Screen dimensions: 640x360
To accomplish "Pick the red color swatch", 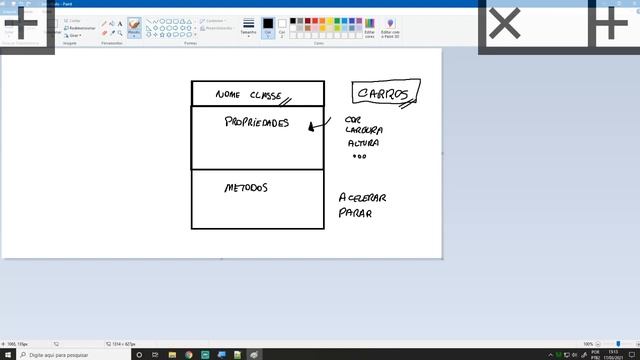I will [315, 21].
